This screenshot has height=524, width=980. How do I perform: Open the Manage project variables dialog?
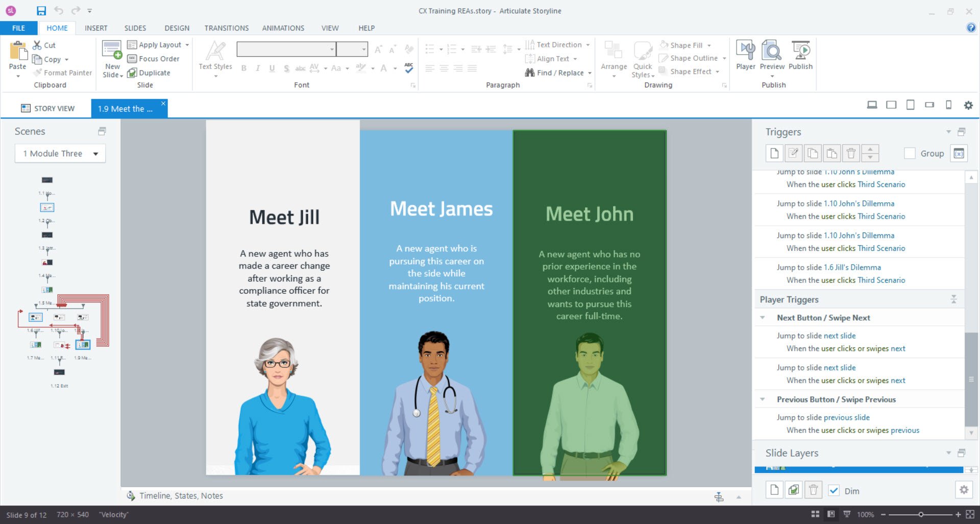pos(959,153)
